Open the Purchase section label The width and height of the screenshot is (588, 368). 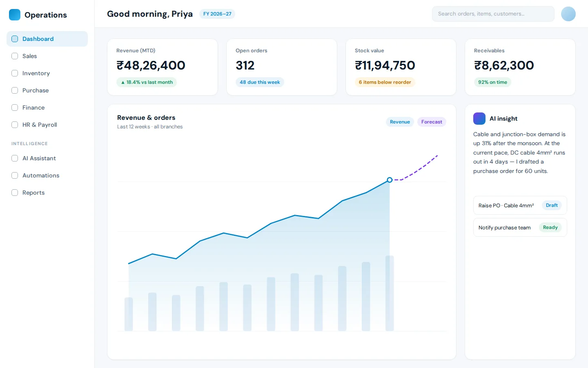point(36,90)
